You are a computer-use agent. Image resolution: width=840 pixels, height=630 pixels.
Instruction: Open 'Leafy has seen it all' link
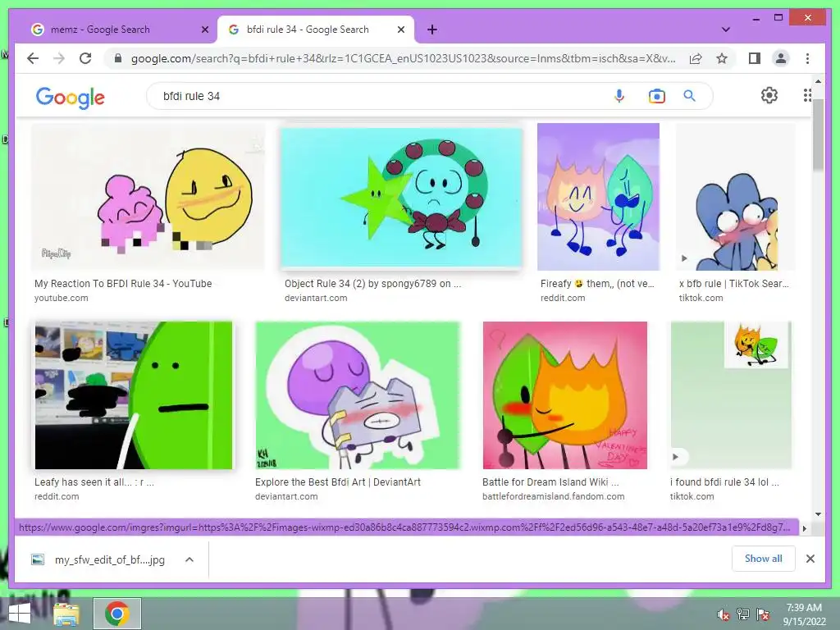point(94,482)
